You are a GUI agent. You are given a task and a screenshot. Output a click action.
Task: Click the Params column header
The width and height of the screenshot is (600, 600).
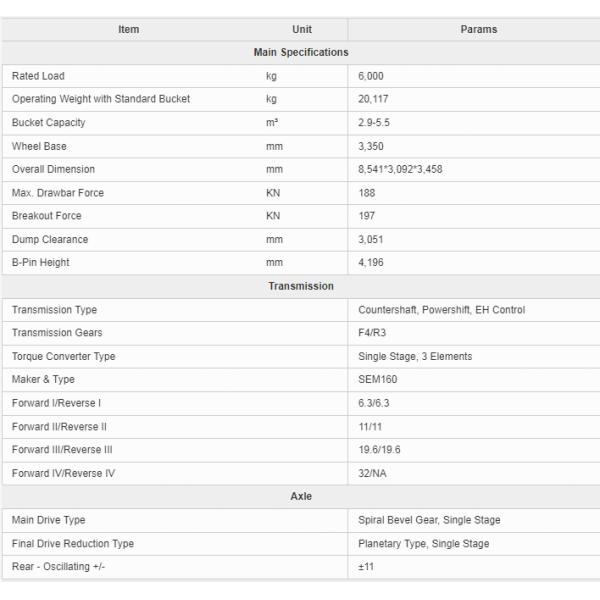point(478,29)
